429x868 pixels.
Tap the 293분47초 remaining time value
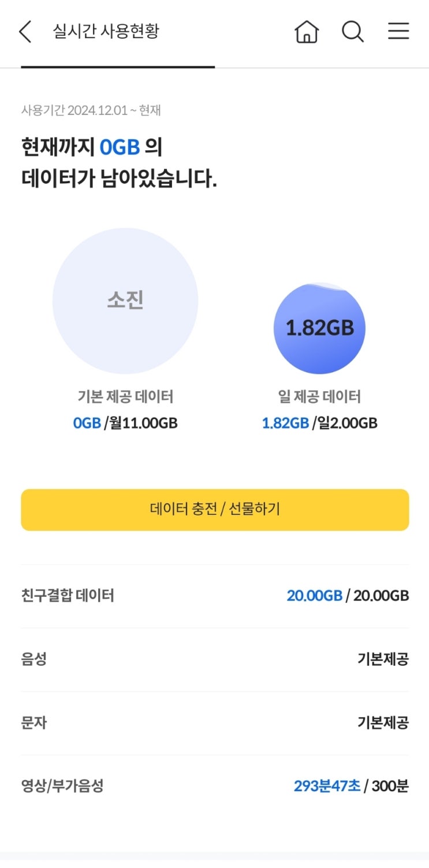click(x=327, y=786)
